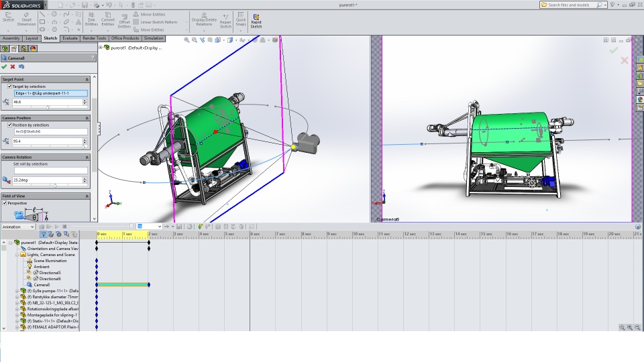This screenshot has width=644, height=362.
Task: Click Mirror Entities command
Action: (x=149, y=14)
